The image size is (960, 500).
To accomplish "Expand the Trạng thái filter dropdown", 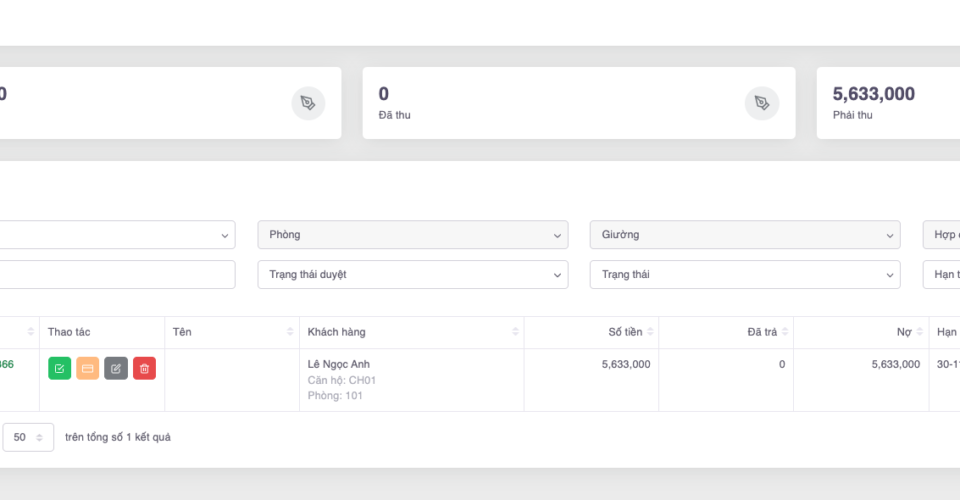I will click(x=744, y=274).
